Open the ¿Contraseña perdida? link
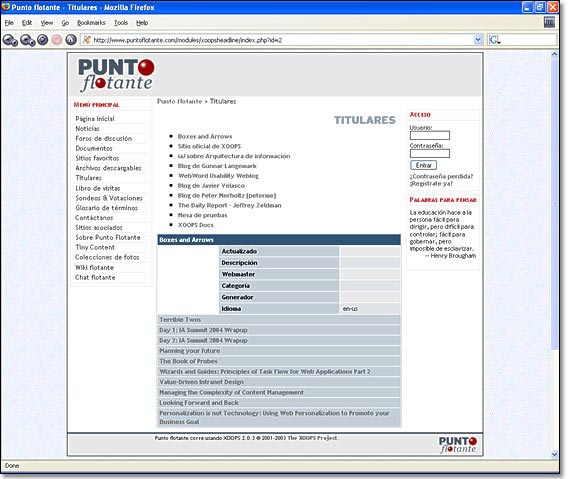 (x=441, y=176)
